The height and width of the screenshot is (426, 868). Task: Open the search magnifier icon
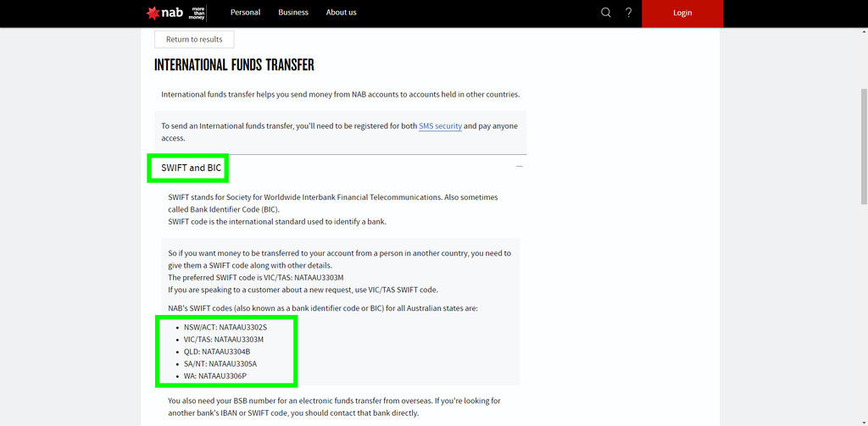click(606, 12)
